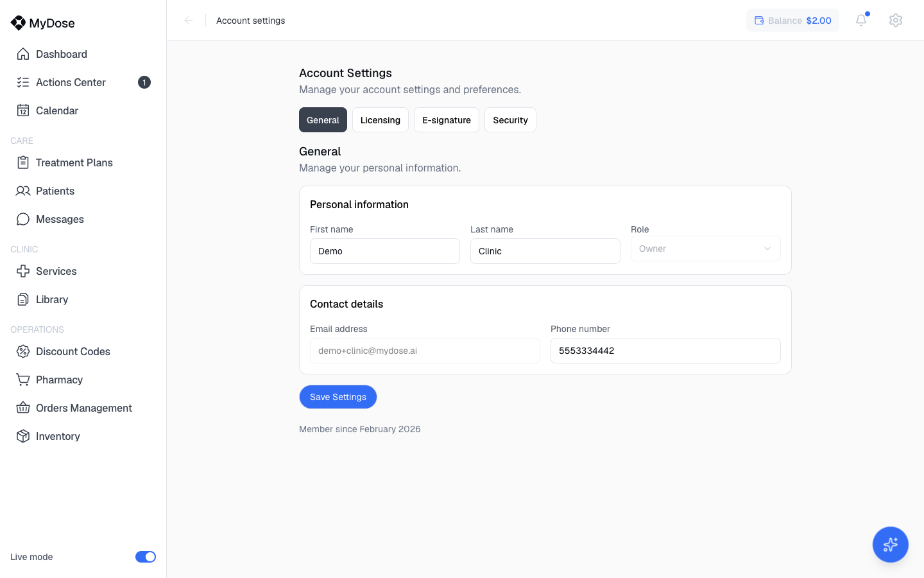Click the Orders Management basket icon
This screenshot has width=924, height=578.
[x=23, y=408]
